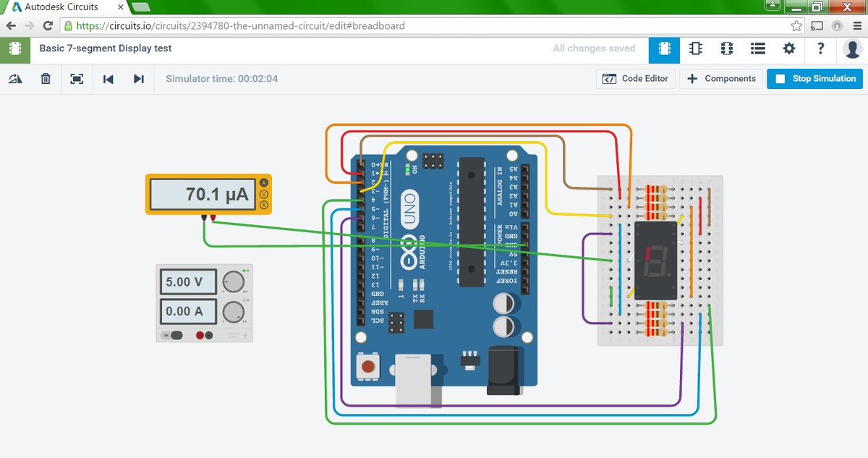Viewport: 868px width, 458px height.
Task: Click the multimeter 70.1 µA display
Action: [x=203, y=194]
